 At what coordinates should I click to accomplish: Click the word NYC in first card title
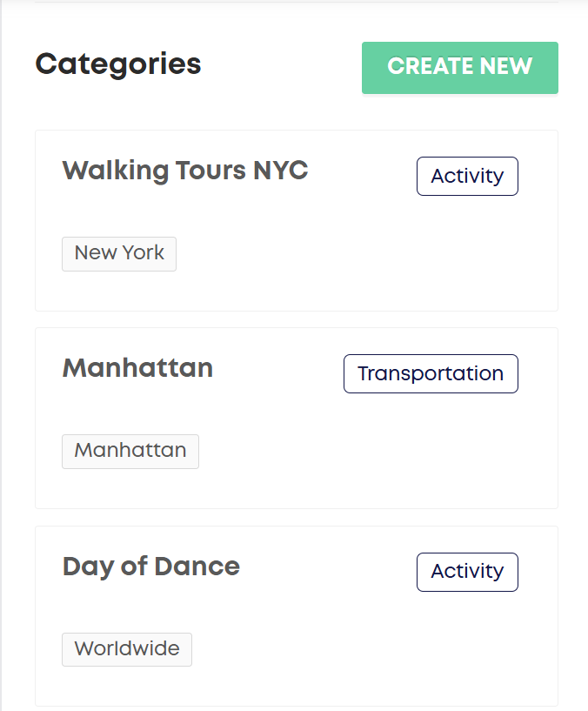point(280,171)
